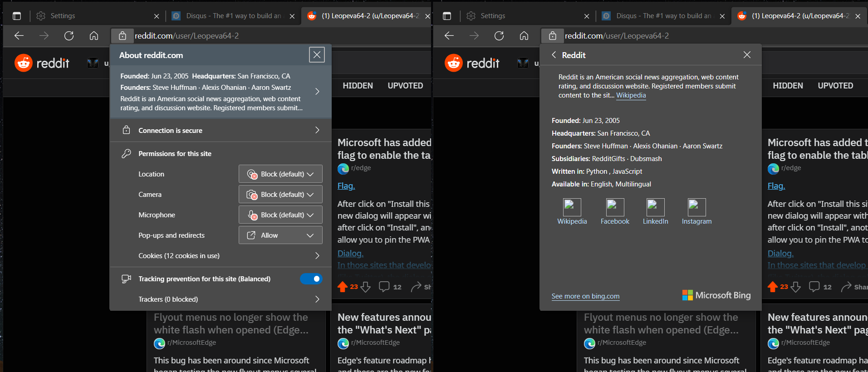Screen dimensions: 868x372
Task: Toggle Tracking prevention for this site switch
Action: pyautogui.click(x=311, y=279)
